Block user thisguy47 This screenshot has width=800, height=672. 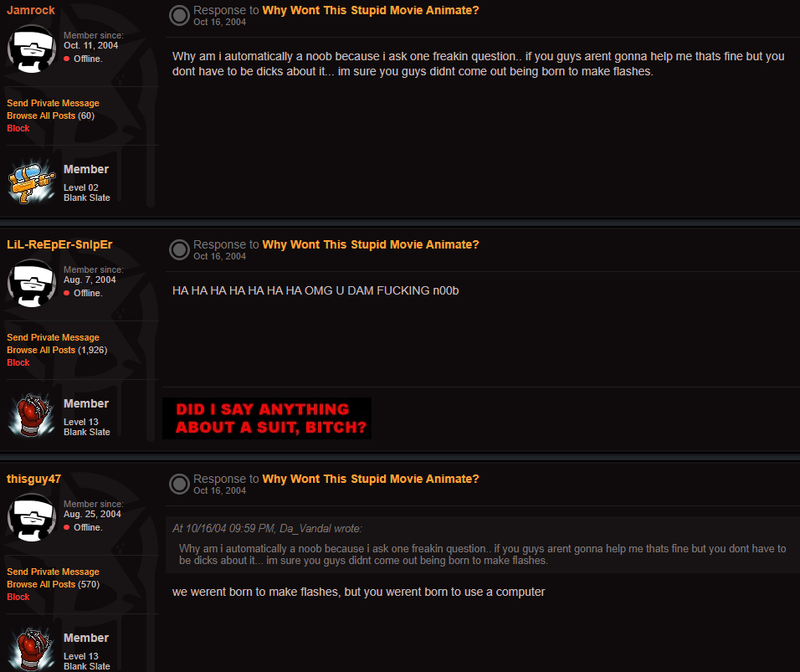click(x=18, y=597)
